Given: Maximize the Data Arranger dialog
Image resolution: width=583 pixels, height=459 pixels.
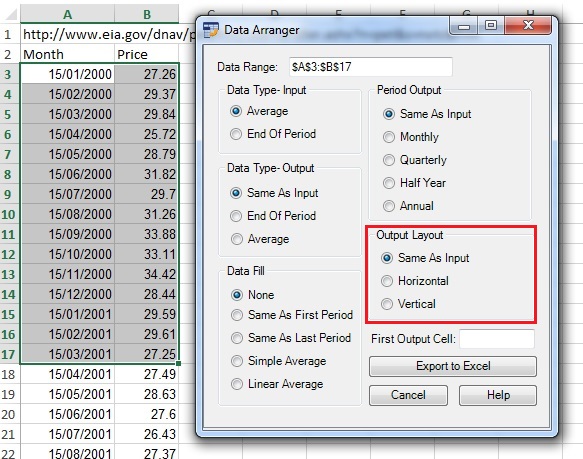Looking at the screenshot, I should (491, 26).
